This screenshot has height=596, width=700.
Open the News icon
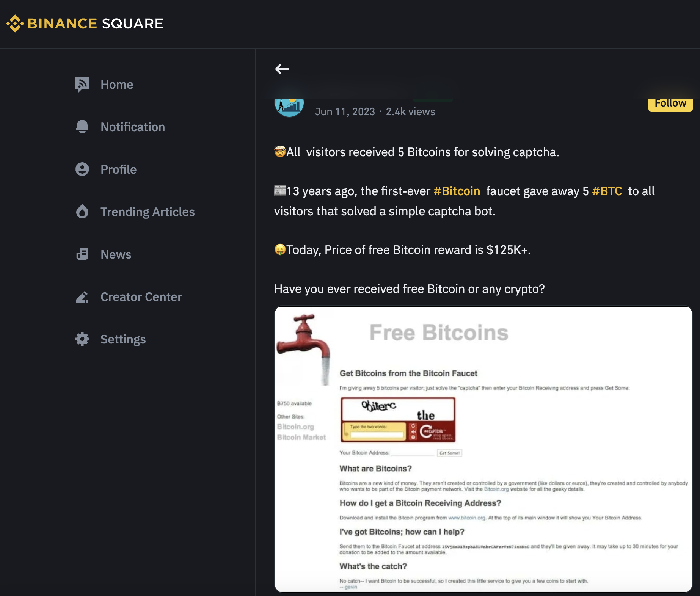coord(82,254)
